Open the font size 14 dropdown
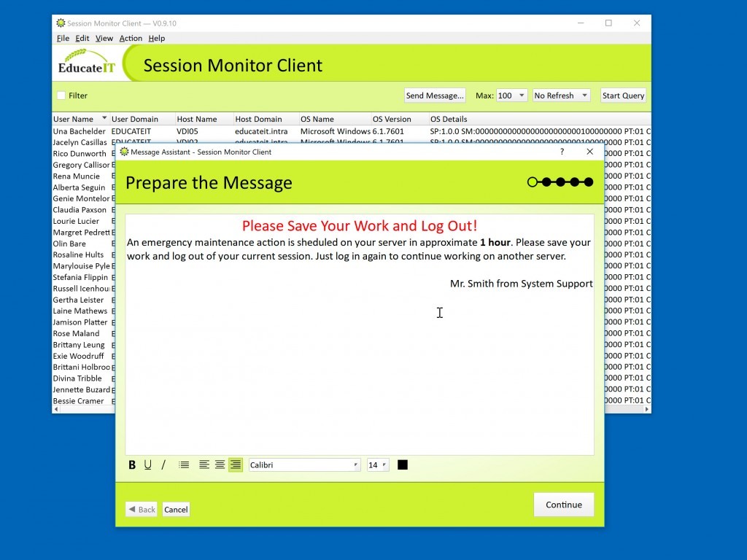Viewport: 747px width, 560px height. click(377, 465)
